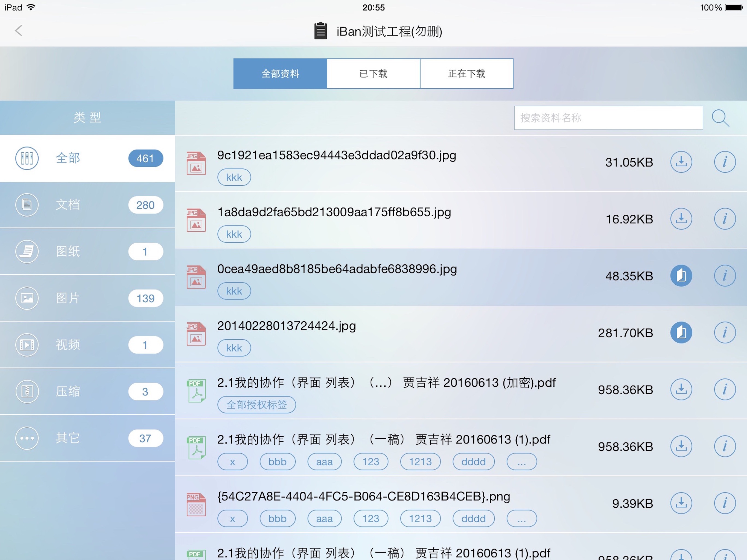Download the (加密).pdf file
747x560 pixels.
[681, 389]
